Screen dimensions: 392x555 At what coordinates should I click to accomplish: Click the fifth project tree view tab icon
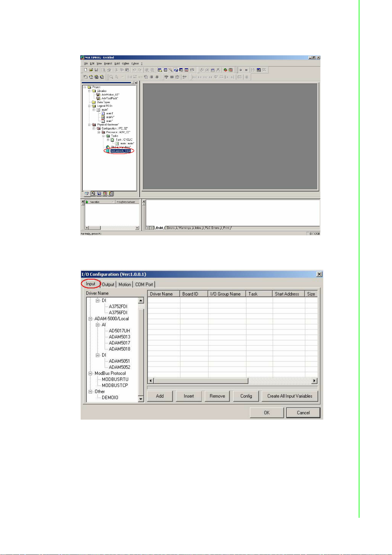pos(111,194)
